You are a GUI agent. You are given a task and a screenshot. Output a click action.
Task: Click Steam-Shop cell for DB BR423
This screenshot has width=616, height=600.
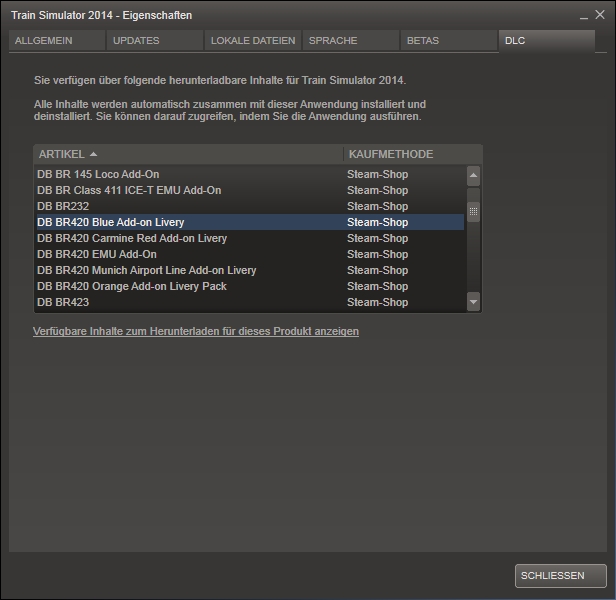378,302
